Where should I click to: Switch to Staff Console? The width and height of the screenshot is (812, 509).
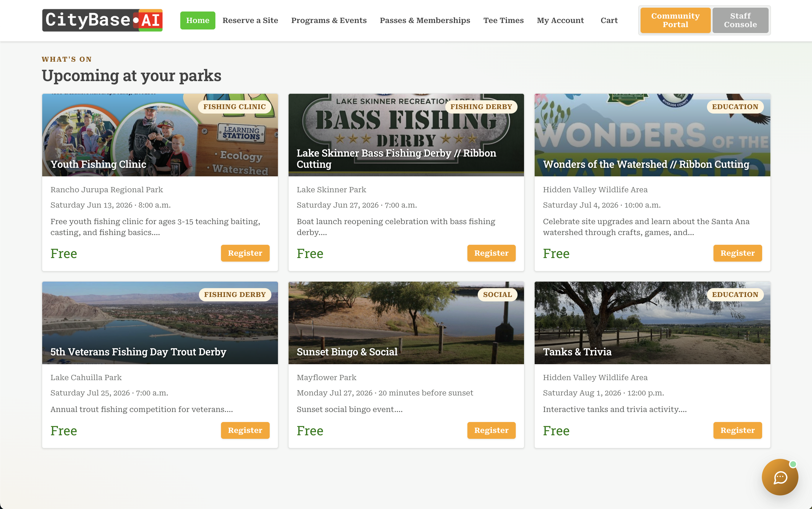click(x=740, y=20)
